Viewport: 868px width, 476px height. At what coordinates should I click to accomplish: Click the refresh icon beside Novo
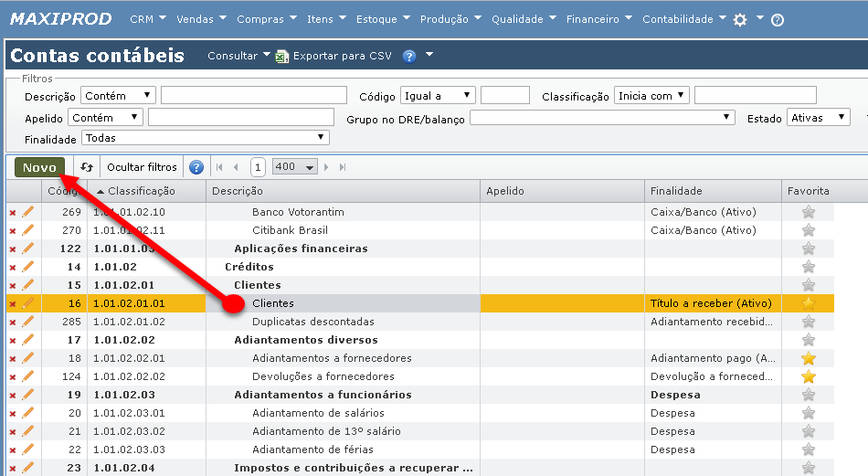click(87, 167)
